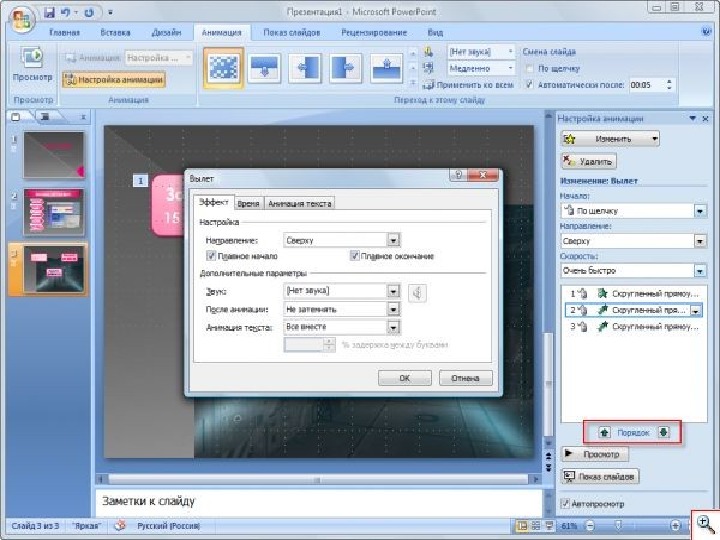Select animation item 3 in list
The height and width of the screenshot is (540, 720).
pos(634,326)
